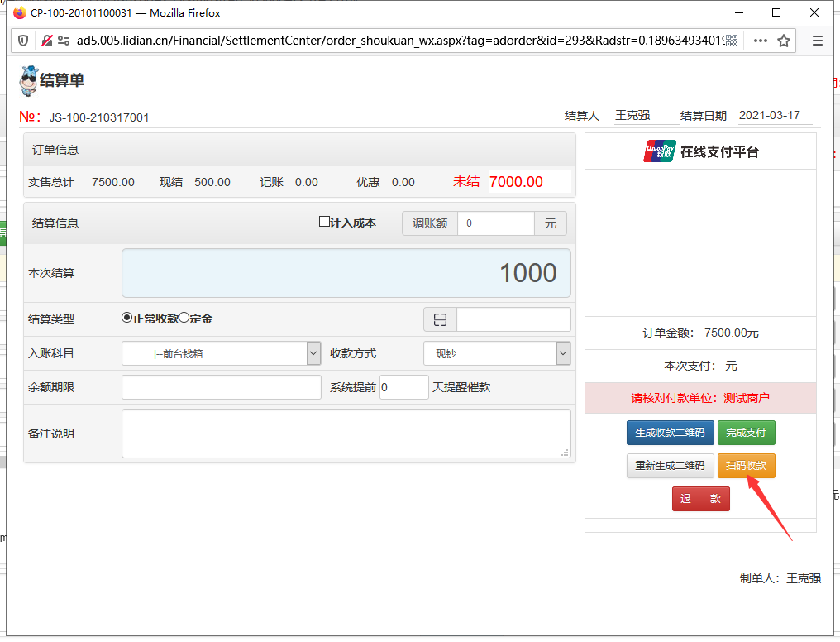Click the 订单金额 7500.00元 text
Image resolution: width=840 pixels, height=642 pixels.
click(700, 333)
